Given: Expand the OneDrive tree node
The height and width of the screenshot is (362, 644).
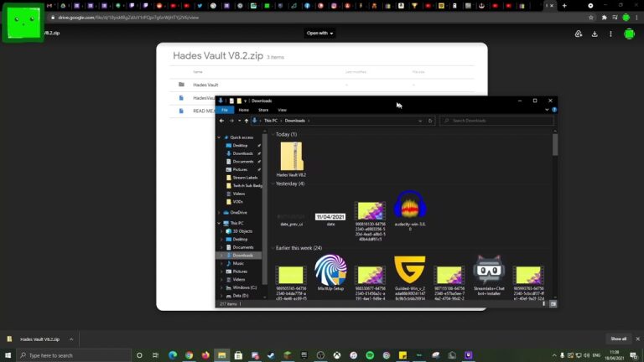Looking at the screenshot, I should pos(220,213).
